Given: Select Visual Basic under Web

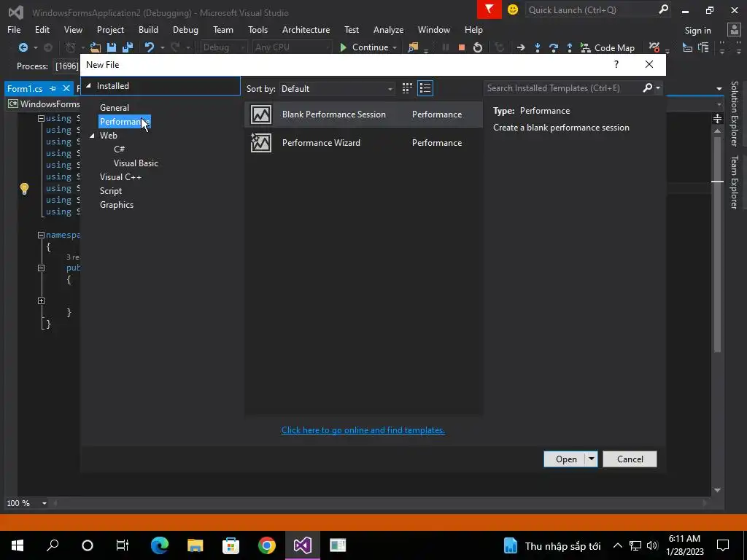Looking at the screenshot, I should 136,163.
